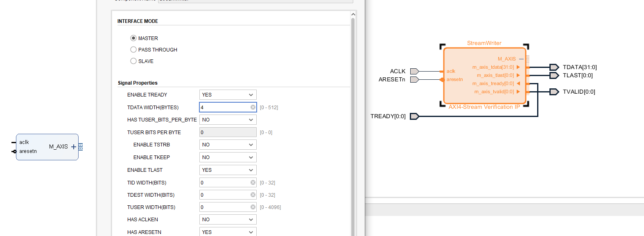The width and height of the screenshot is (644, 236).
Task: Open the ENABLE TREADY dropdown
Action: pos(228,94)
